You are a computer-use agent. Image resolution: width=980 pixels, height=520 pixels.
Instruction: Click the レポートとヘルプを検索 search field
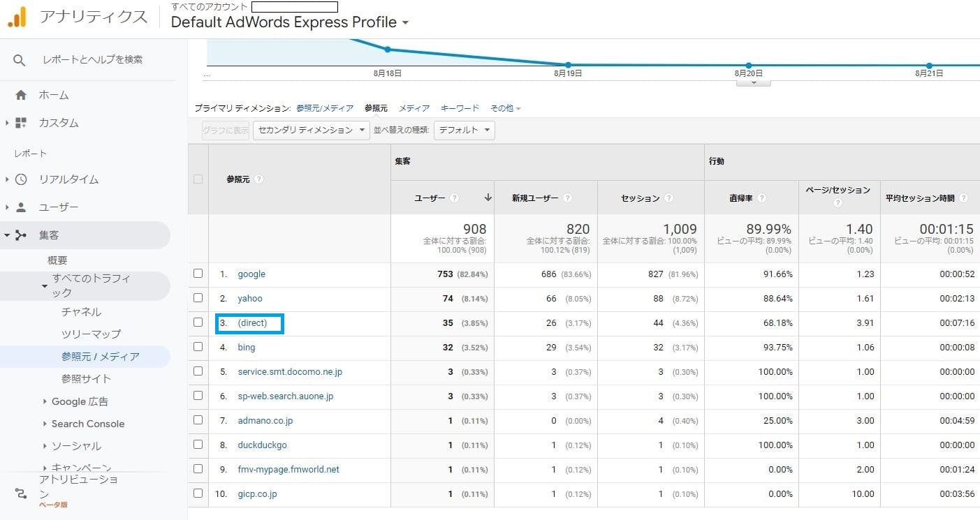[x=92, y=60]
